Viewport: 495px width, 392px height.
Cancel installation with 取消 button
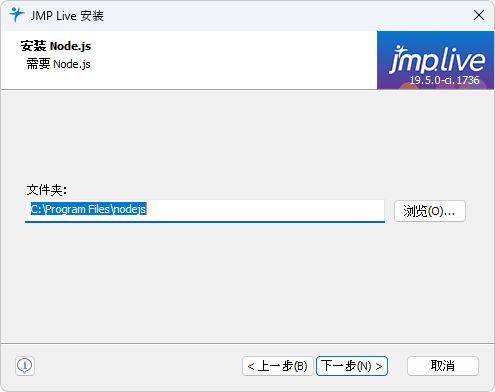click(x=443, y=366)
